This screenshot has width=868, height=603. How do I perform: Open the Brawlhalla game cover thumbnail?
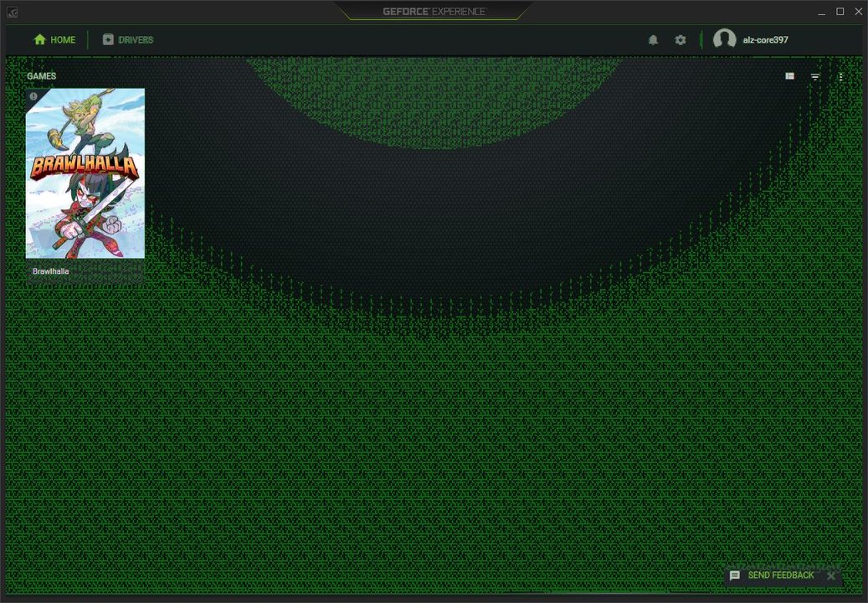(x=85, y=173)
